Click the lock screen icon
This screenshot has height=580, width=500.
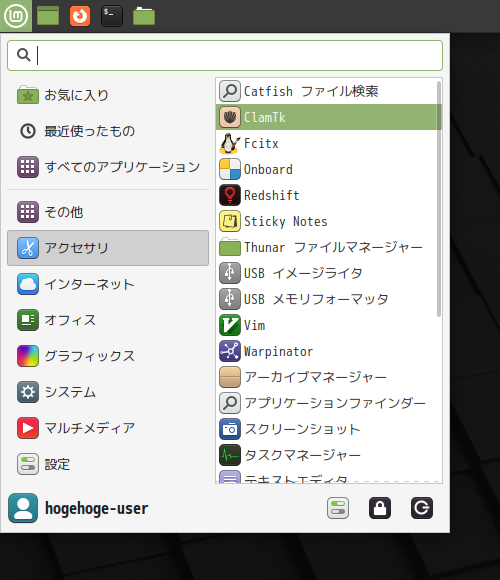pos(380,508)
